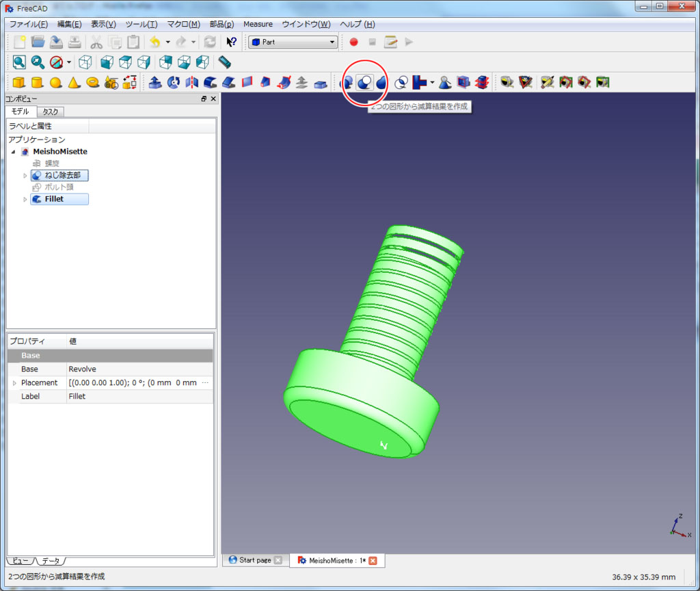Create a new document
The height and width of the screenshot is (591, 700).
(19, 42)
